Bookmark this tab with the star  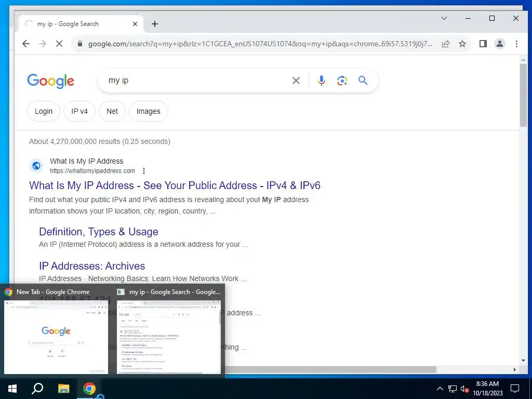click(x=462, y=44)
